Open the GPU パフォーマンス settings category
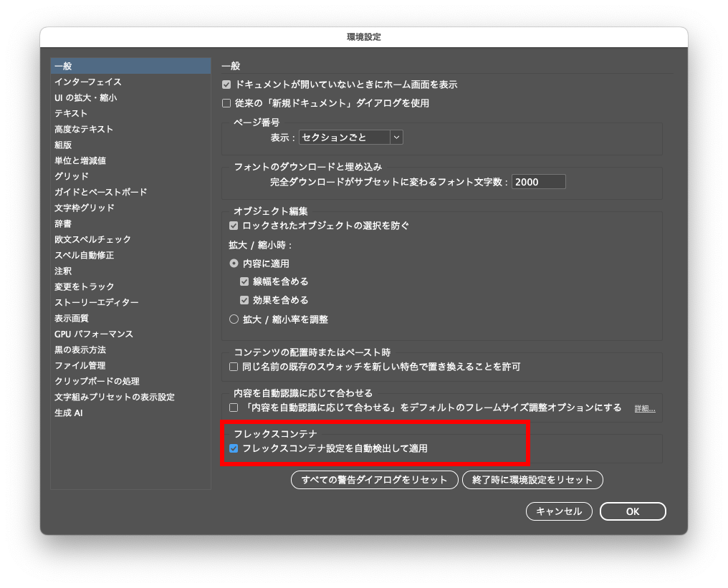The height and width of the screenshot is (588, 728). [x=93, y=334]
